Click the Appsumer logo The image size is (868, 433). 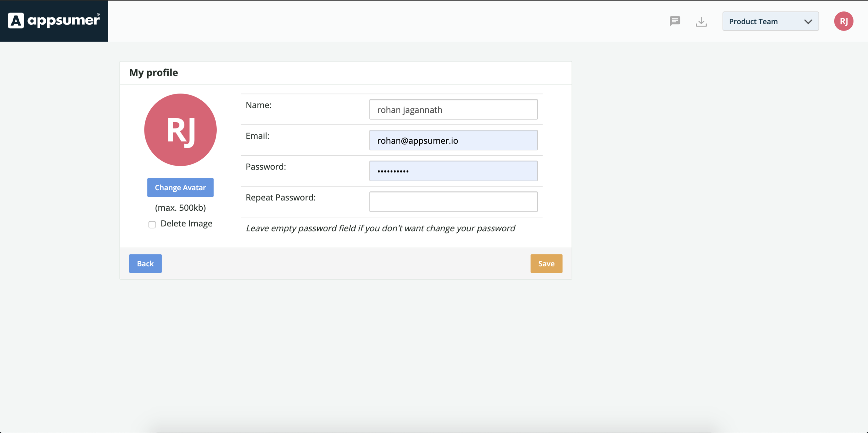point(54,20)
